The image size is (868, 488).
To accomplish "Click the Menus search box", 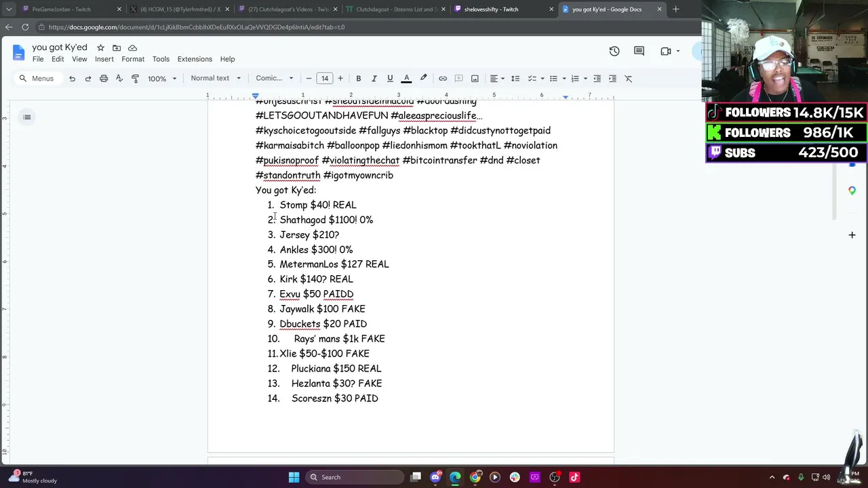I will (37, 79).
